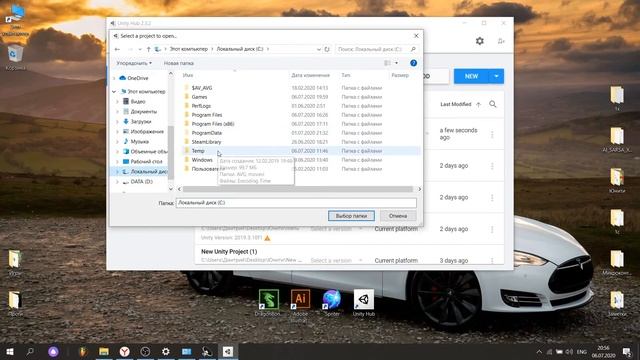Select the SteamLibrary folder

tap(206, 142)
